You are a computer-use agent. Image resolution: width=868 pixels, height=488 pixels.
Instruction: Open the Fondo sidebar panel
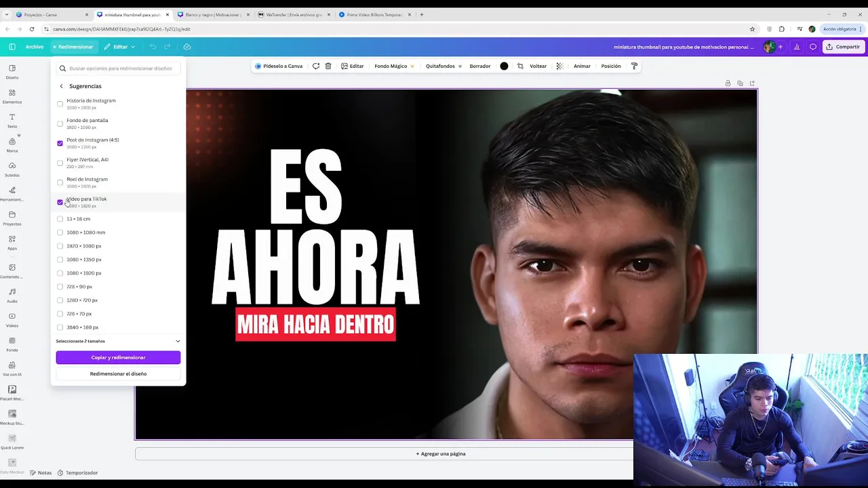coord(12,344)
